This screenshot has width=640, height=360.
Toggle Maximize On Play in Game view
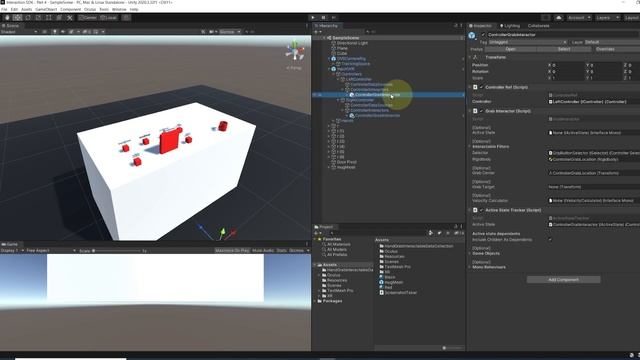click(232, 250)
